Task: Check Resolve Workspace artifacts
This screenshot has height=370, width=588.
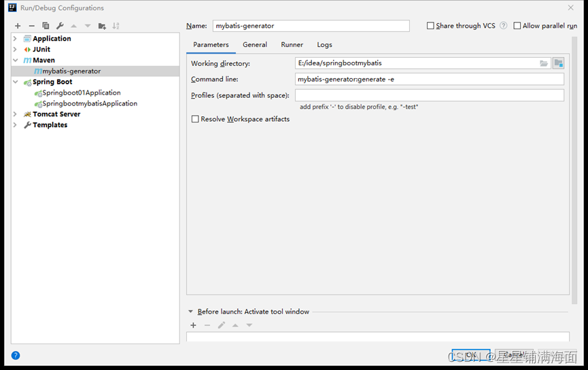Action: pyautogui.click(x=195, y=119)
